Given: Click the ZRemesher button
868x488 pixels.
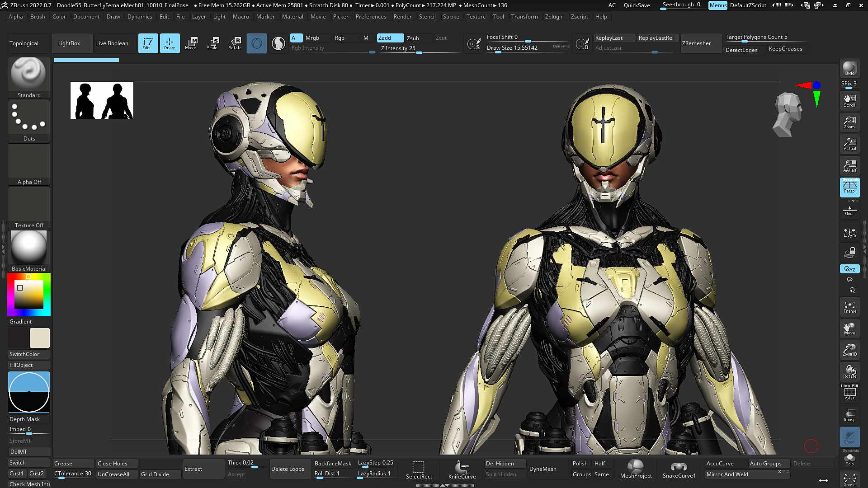Looking at the screenshot, I should click(x=697, y=43).
